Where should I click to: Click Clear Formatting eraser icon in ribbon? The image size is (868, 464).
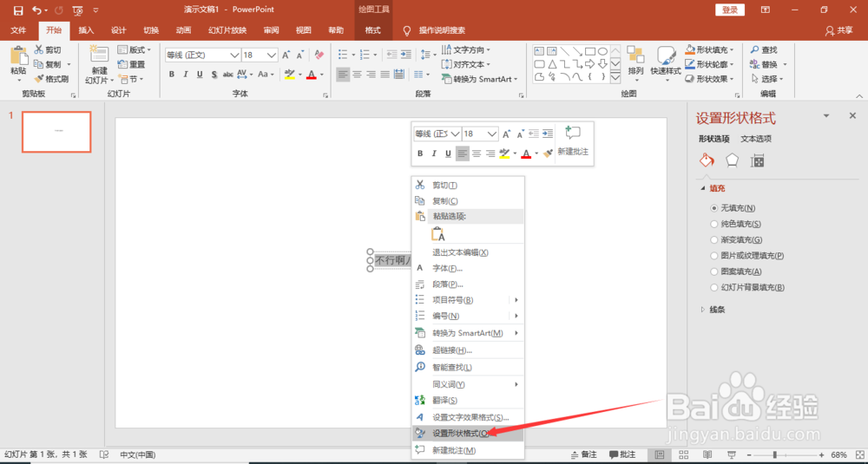coord(319,55)
